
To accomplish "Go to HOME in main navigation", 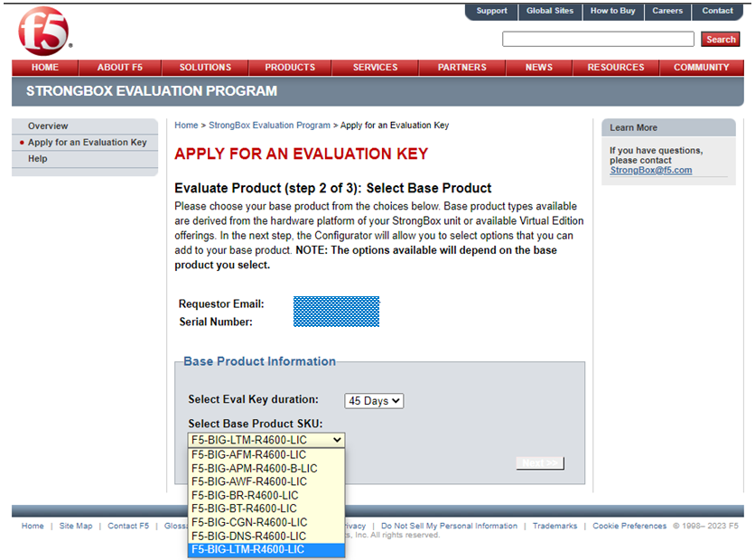I will pyautogui.click(x=45, y=68).
